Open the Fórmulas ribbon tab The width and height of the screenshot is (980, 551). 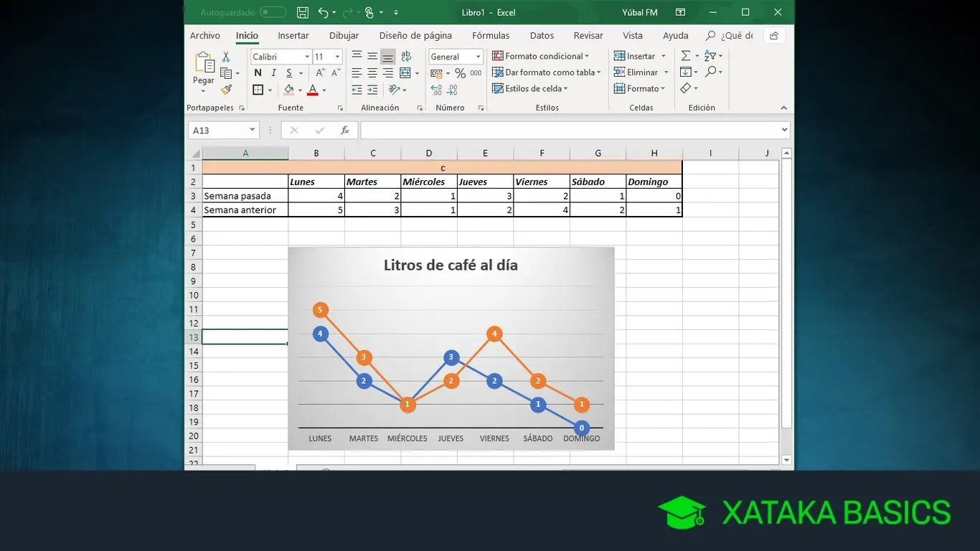pyautogui.click(x=491, y=35)
